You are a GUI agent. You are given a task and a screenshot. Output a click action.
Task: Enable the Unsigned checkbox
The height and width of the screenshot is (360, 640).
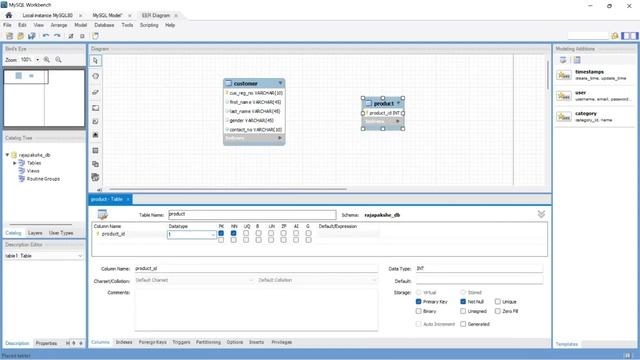[x=463, y=311]
